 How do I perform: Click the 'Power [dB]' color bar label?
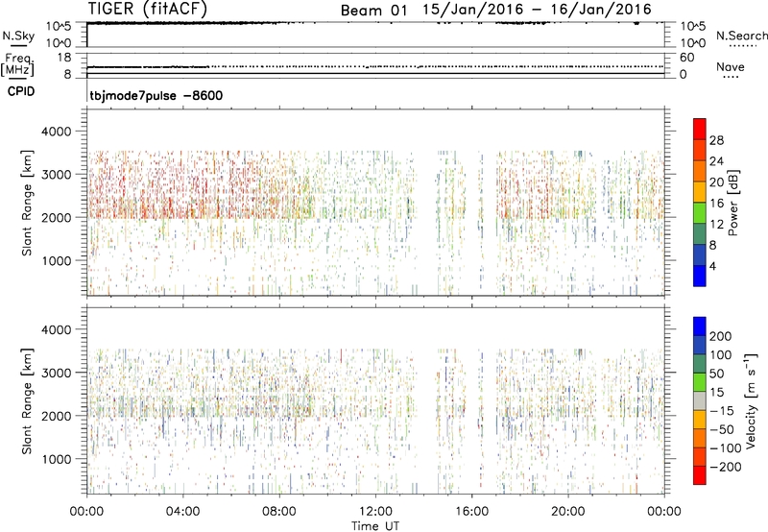point(732,203)
